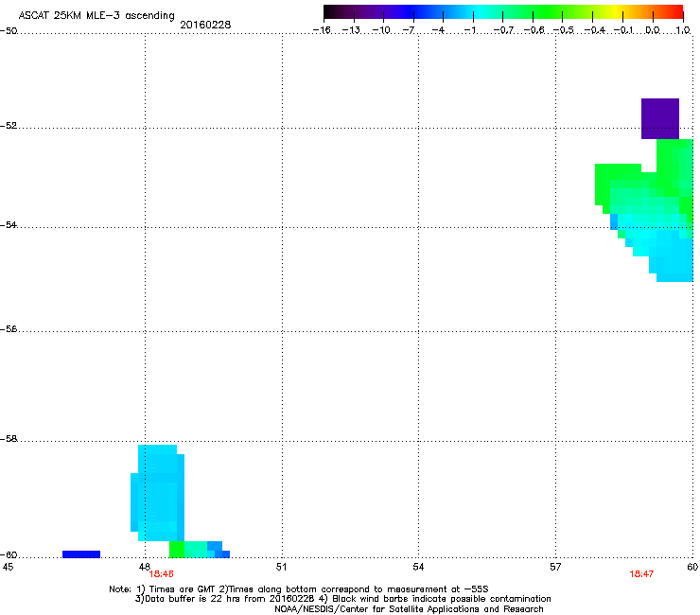Click the colorbar label -10

point(381,30)
